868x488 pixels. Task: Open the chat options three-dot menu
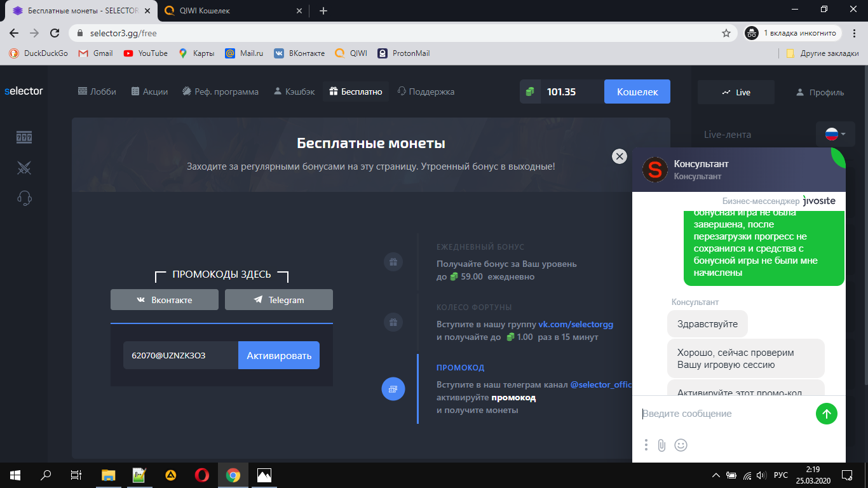pos(646,445)
